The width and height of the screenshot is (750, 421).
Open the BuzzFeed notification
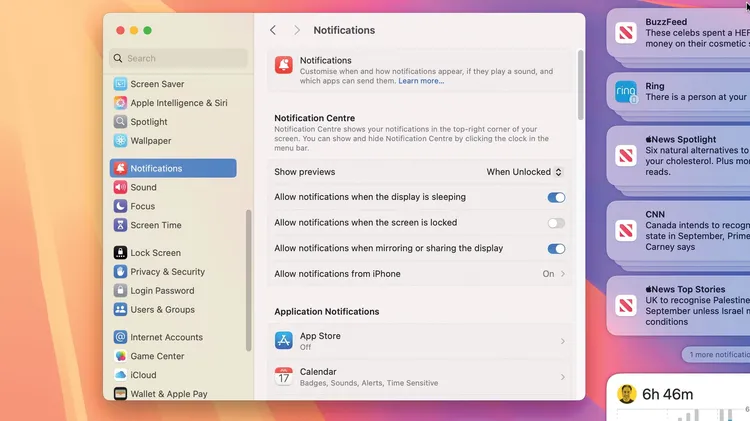pos(678,33)
